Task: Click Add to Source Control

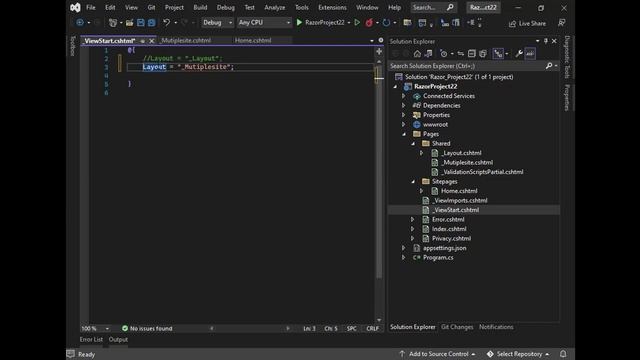Action: click(437, 354)
